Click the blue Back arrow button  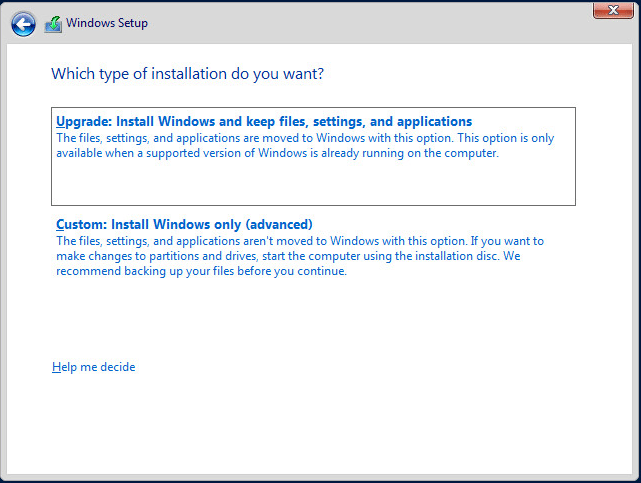pos(23,23)
